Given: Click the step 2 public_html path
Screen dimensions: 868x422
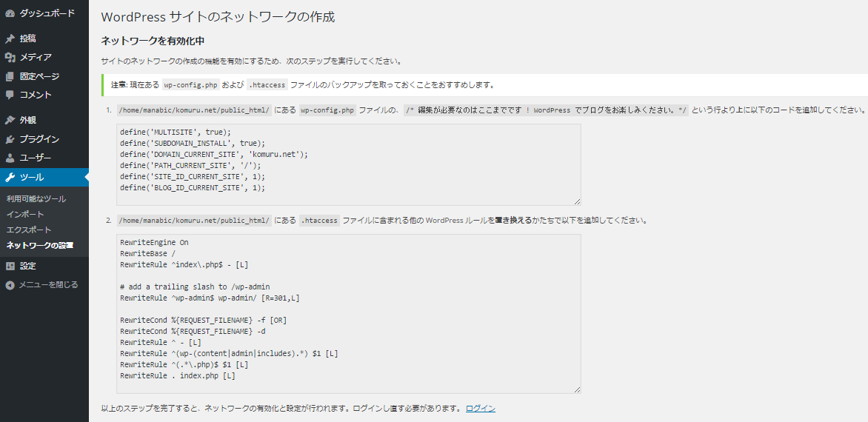Looking at the screenshot, I should coord(194,220).
